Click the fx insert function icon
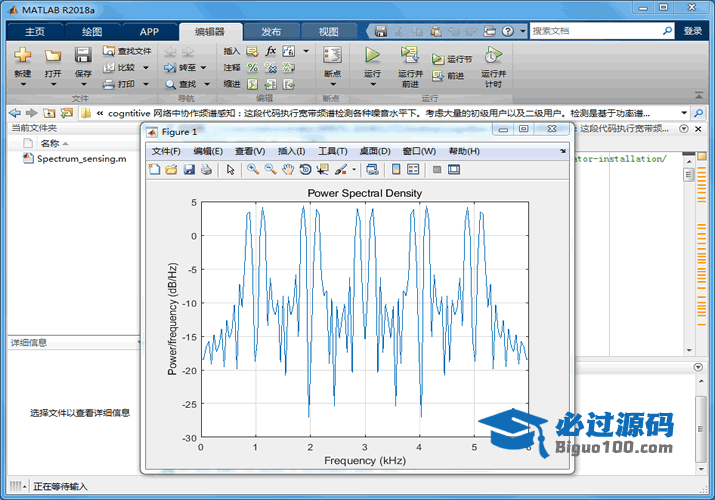715x500 pixels. 271,51
